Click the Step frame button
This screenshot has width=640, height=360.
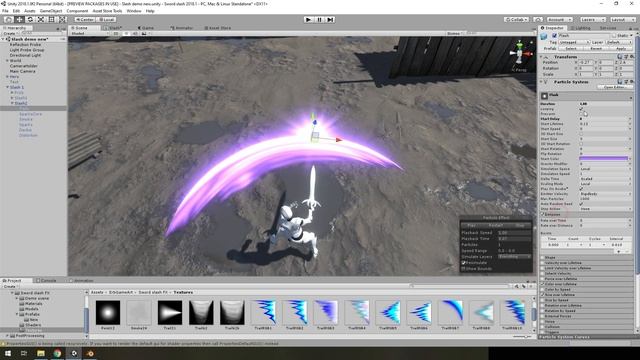[x=330, y=19]
